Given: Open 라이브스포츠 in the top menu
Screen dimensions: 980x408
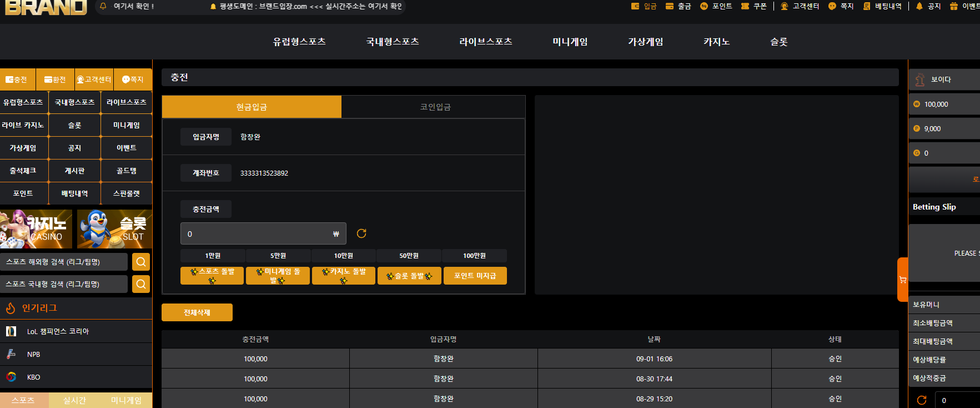Looking at the screenshot, I should tap(486, 42).
